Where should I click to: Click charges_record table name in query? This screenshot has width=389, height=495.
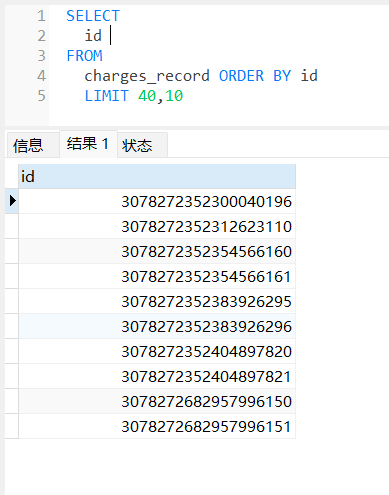click(147, 76)
